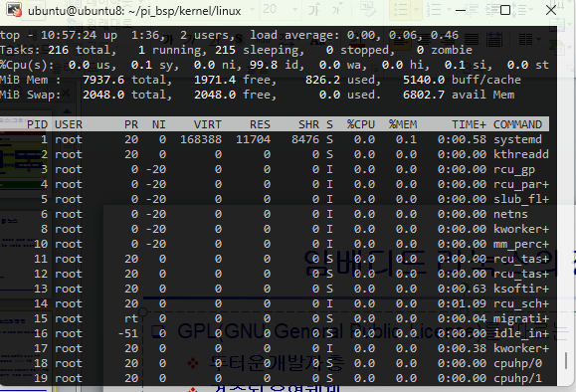The image size is (576, 392).
Task: Maximize the ubuntu@ubuntu8 terminal window
Action: click(505, 10)
